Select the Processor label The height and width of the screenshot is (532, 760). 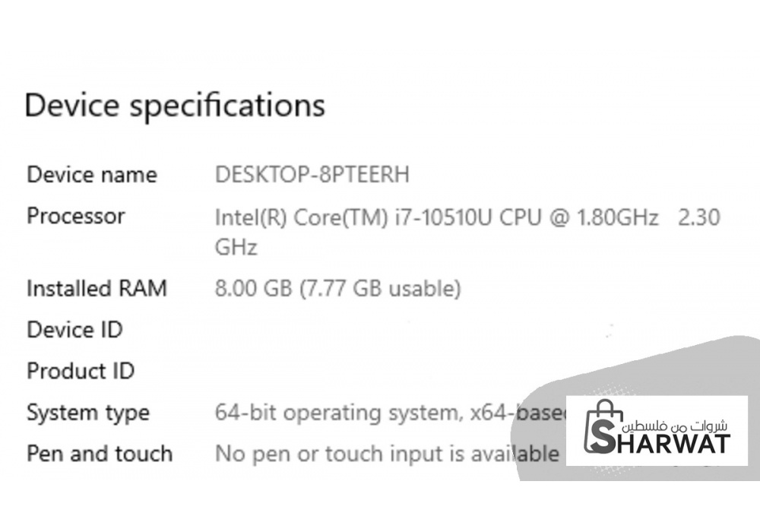[x=76, y=217]
